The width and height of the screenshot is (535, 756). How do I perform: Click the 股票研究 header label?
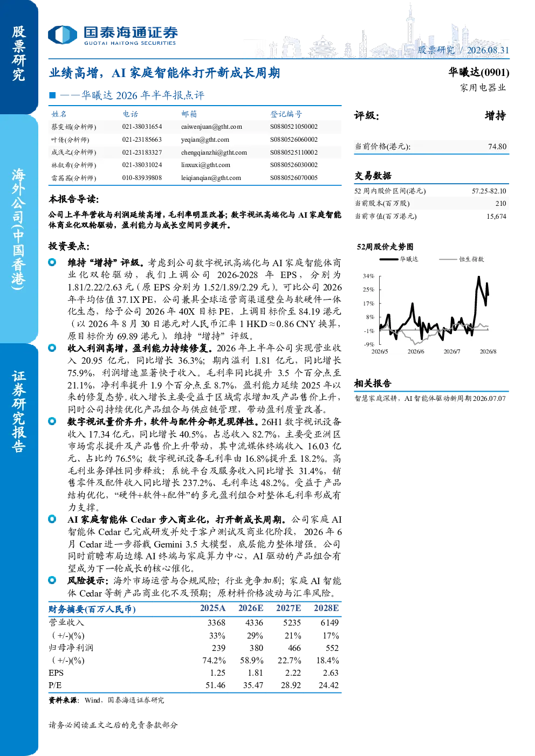pyautogui.click(x=436, y=50)
